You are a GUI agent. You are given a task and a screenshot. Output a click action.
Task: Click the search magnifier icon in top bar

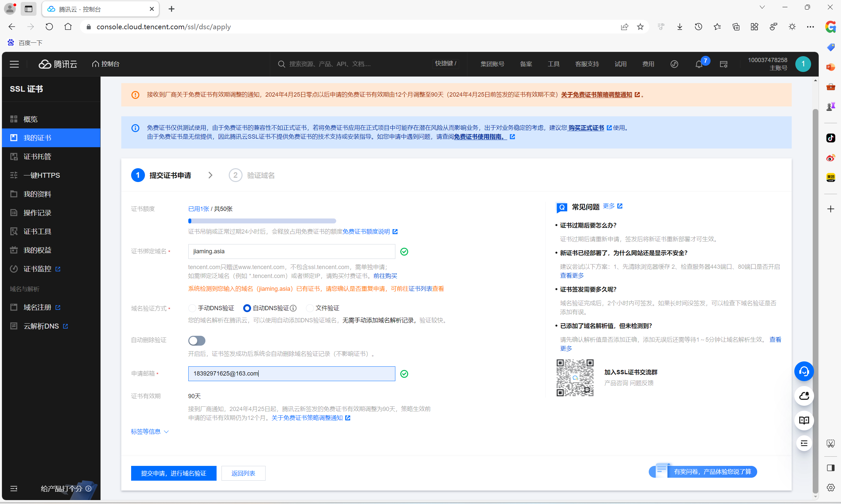[x=281, y=64]
